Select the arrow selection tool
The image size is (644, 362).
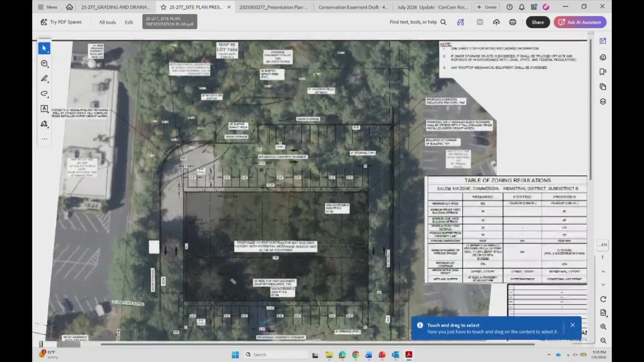[x=44, y=48]
